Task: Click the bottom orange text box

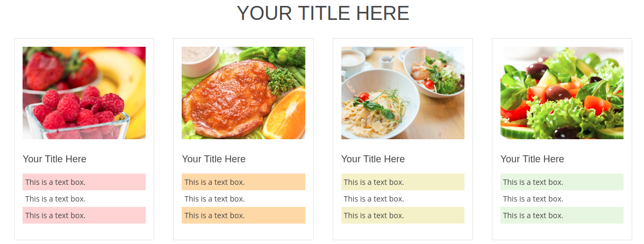Action: (244, 216)
